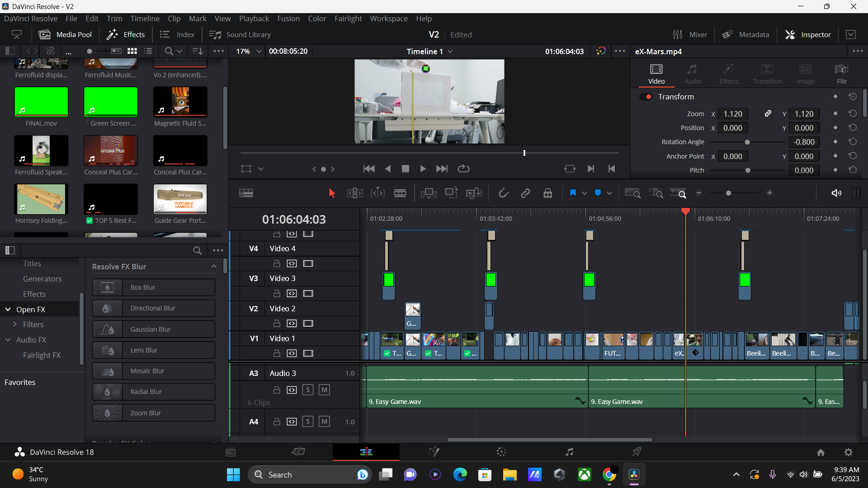Toggle linked selection chain icon
The width and height of the screenshot is (868, 488).
click(x=525, y=193)
